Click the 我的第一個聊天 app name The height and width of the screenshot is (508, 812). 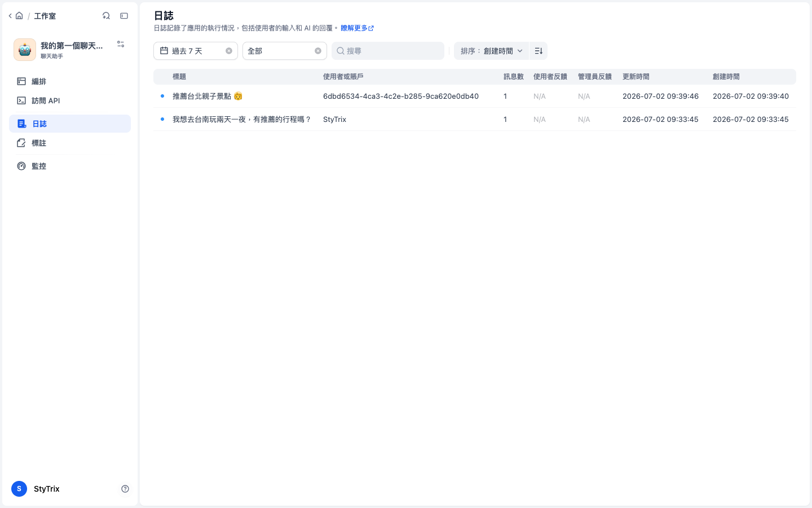click(72, 46)
